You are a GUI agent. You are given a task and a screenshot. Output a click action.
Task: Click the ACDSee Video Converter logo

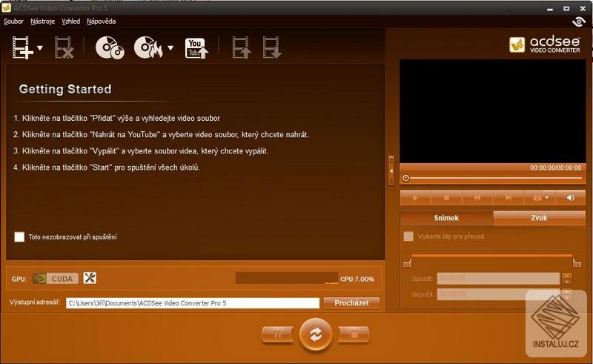coord(545,44)
